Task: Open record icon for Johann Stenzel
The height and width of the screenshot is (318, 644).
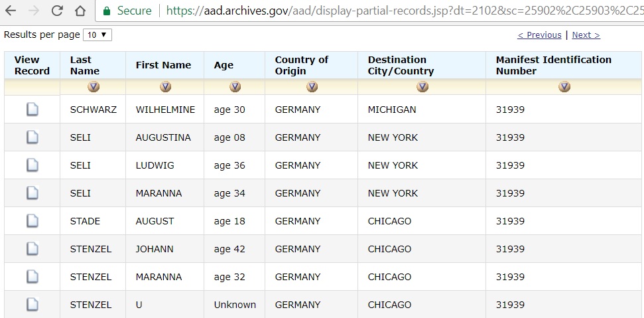Action: point(32,249)
